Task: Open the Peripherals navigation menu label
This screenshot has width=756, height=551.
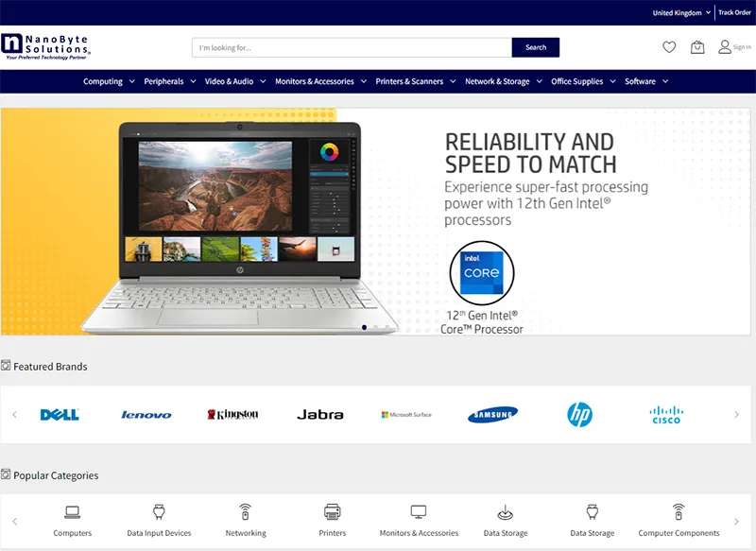Action: coord(163,81)
